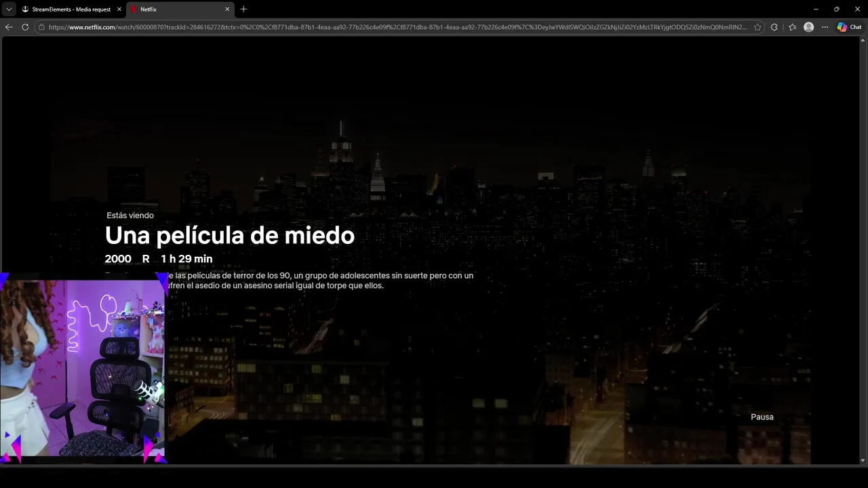
Task: Click the R maturity rating
Action: tap(146, 259)
